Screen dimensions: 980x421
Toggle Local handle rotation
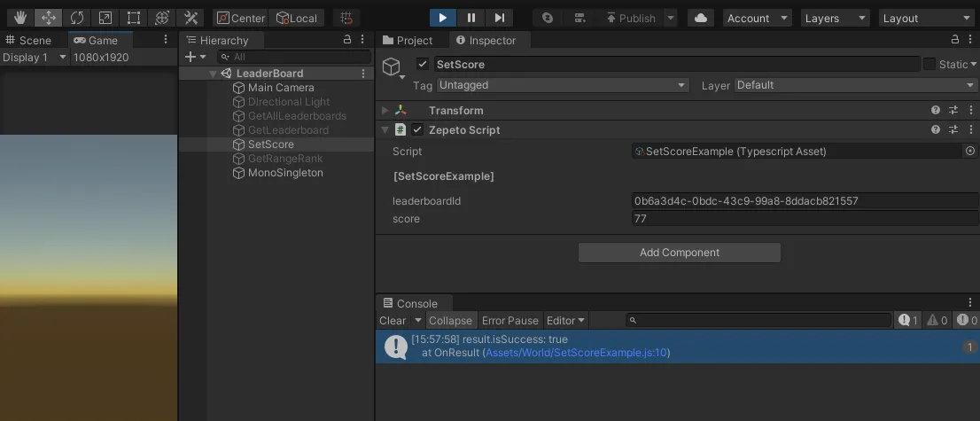pos(297,18)
